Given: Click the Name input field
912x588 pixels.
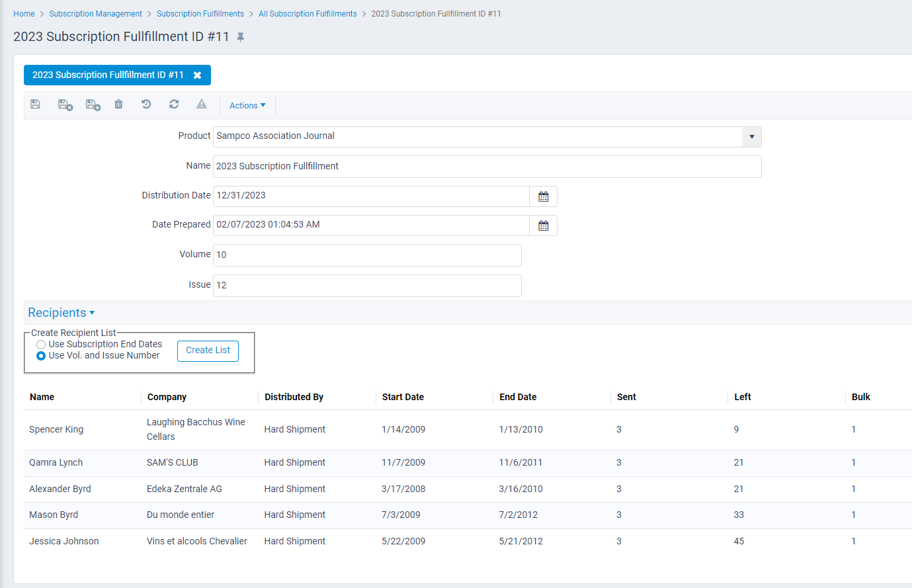Looking at the screenshot, I should coord(487,167).
